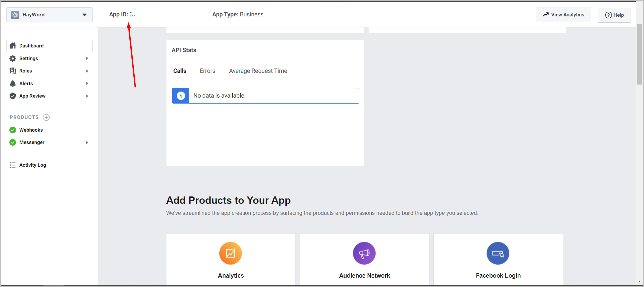The width and height of the screenshot is (644, 287).
Task: Click the Settings gear icon
Action: click(13, 58)
